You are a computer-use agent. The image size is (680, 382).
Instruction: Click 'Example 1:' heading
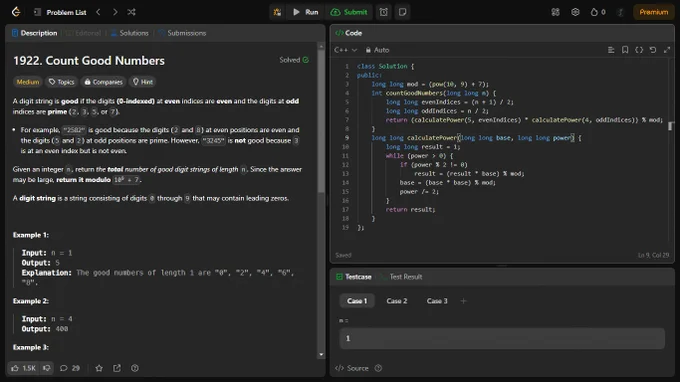click(x=31, y=235)
